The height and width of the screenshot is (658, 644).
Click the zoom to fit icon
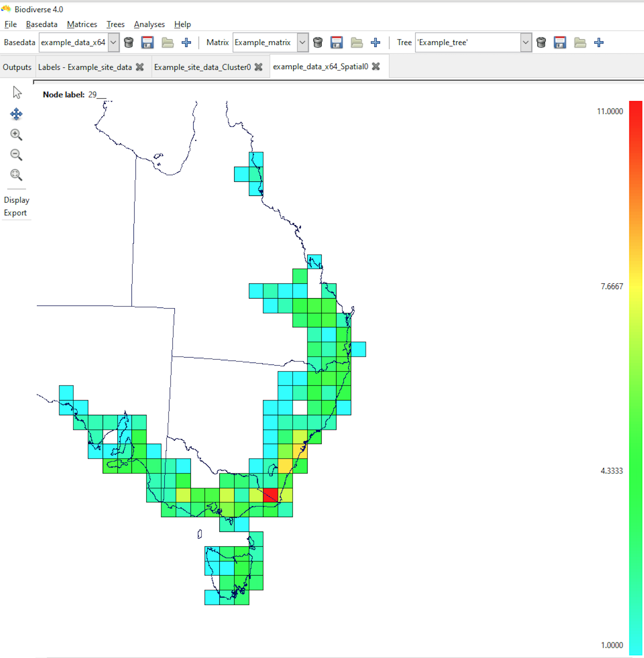16,175
